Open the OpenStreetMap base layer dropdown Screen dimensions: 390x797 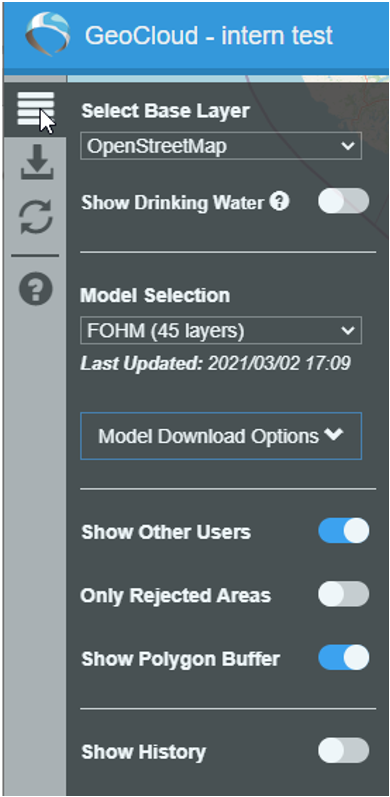click(x=221, y=146)
